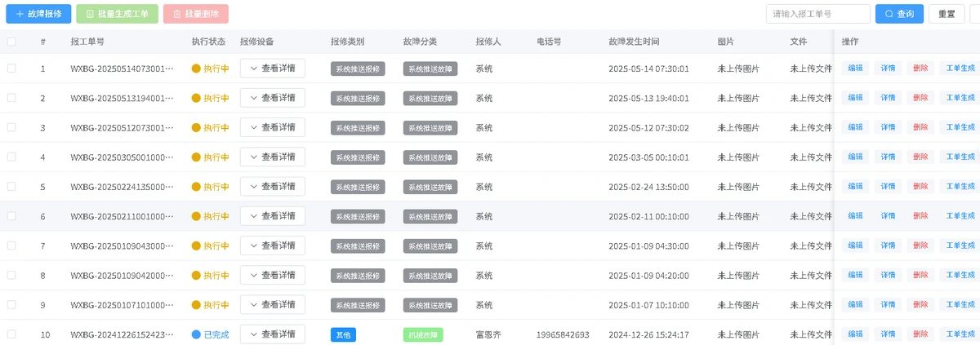Open 详情 for row 5
The height and width of the screenshot is (345, 980).
[888, 187]
